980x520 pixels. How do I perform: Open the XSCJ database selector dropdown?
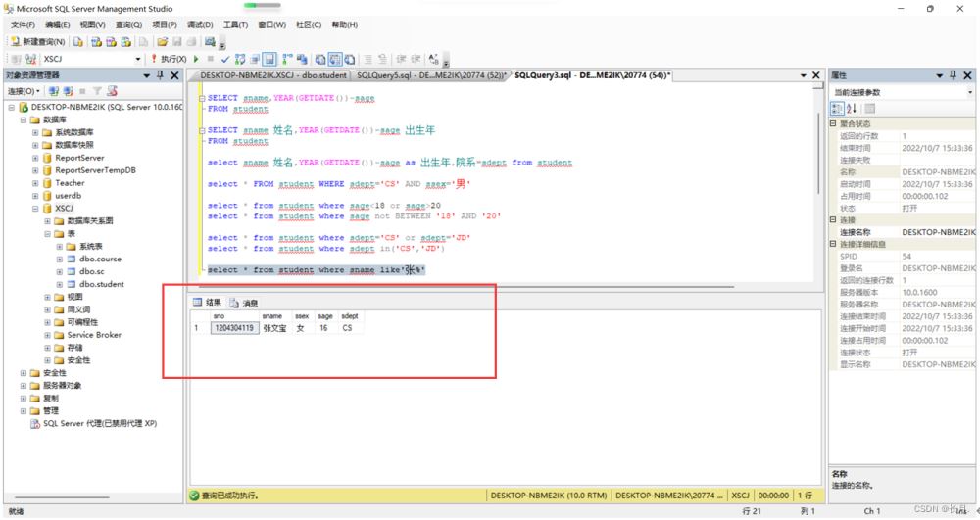(138, 60)
